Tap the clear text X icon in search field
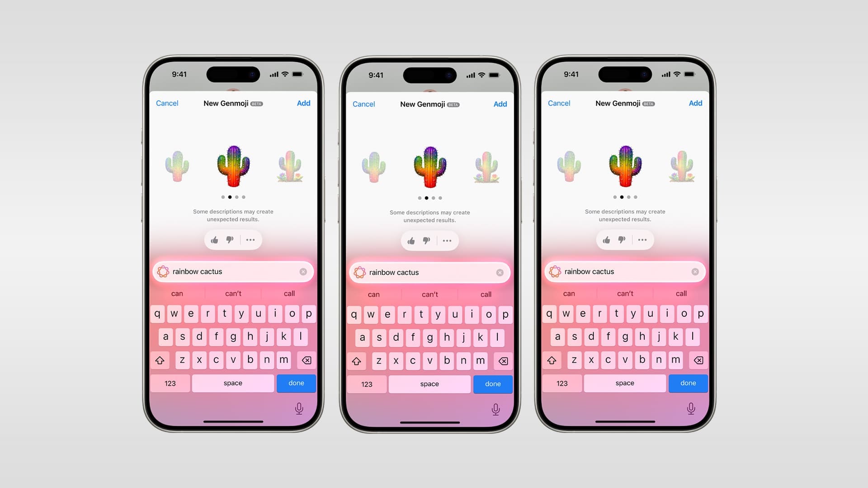This screenshot has height=488, width=868. click(x=302, y=271)
